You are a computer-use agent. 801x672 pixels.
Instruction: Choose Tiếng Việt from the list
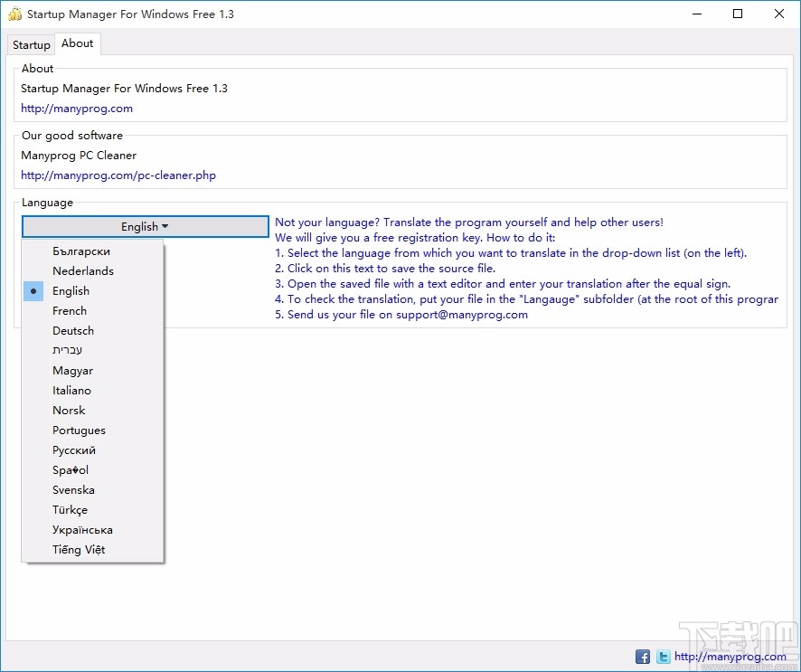pos(78,549)
